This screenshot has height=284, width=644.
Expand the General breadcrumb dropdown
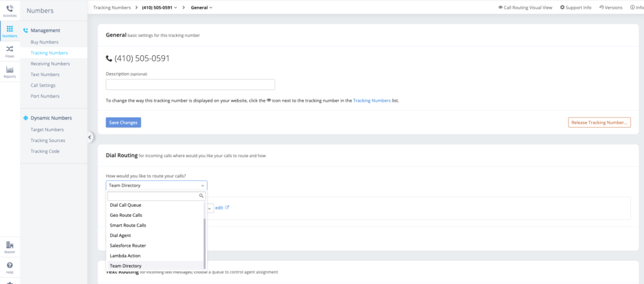click(x=201, y=8)
